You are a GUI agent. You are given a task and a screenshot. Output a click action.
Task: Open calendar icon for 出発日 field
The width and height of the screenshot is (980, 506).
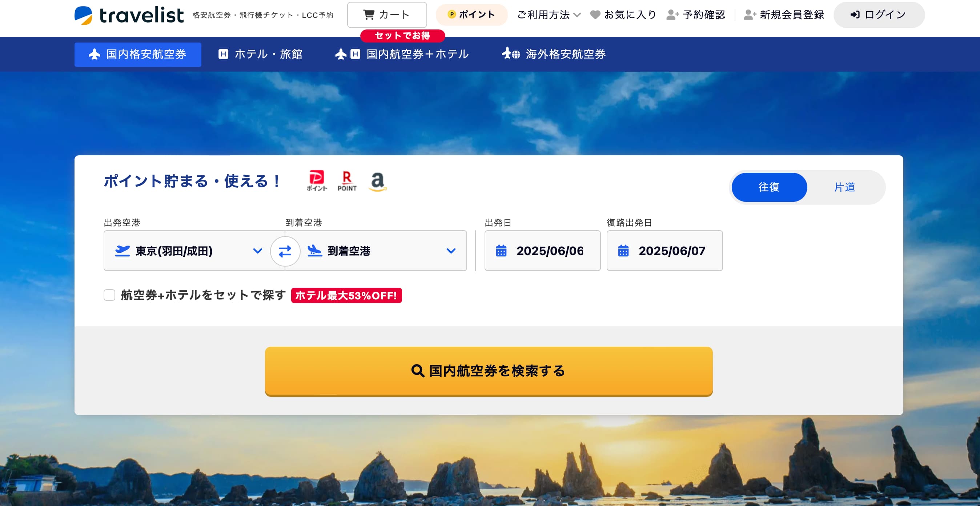pos(501,251)
